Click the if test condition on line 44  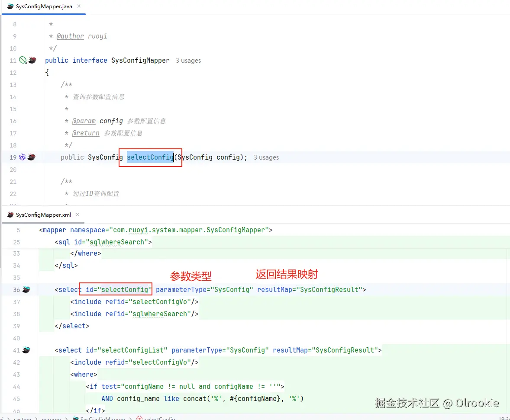(x=191, y=387)
